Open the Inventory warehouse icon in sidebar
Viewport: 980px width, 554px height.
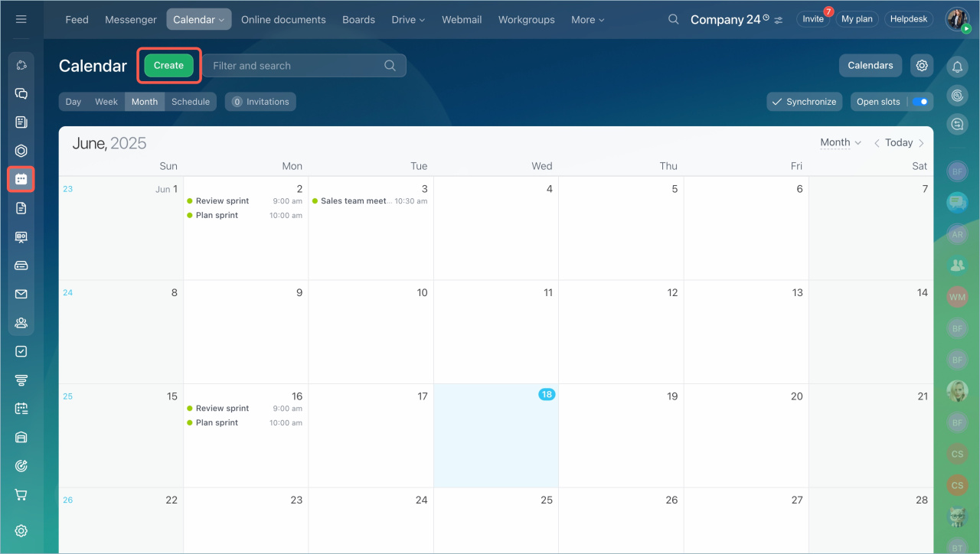(x=21, y=438)
